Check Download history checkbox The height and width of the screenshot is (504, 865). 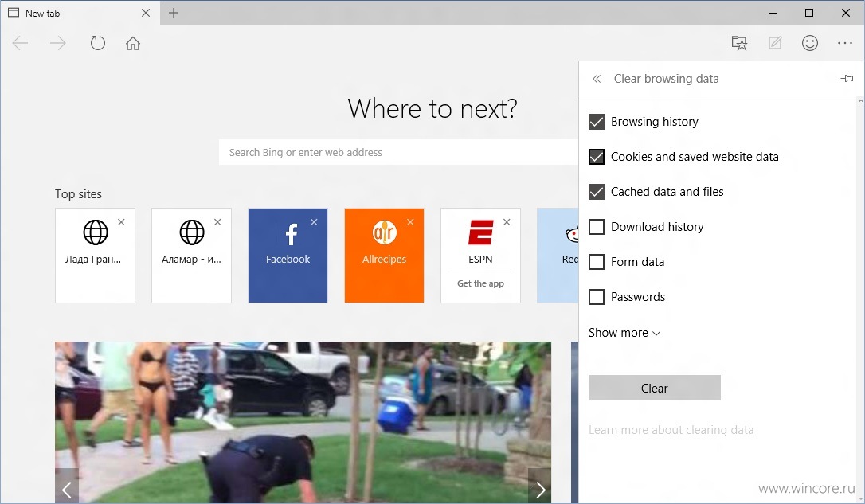click(x=597, y=227)
